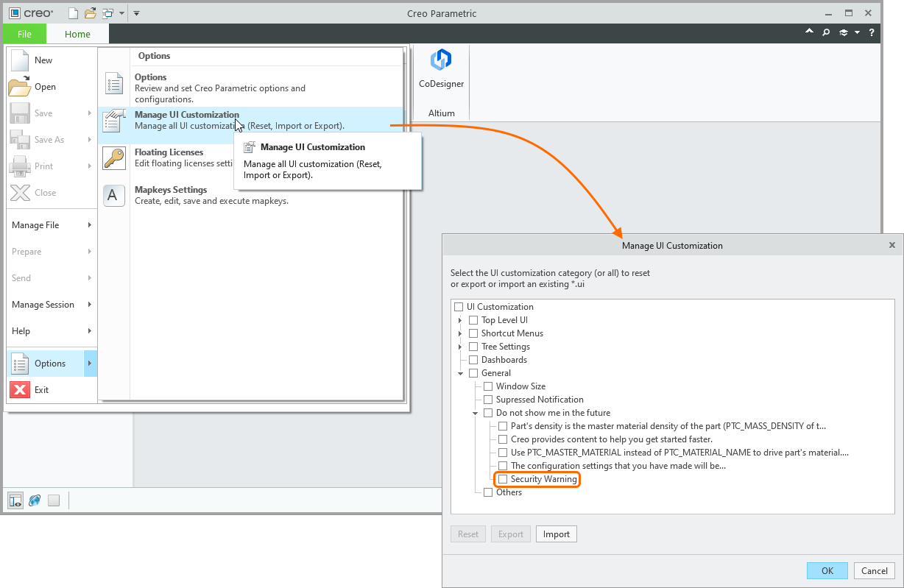The height and width of the screenshot is (588, 904).
Task: Switch to the Home ribbon tab
Action: [x=77, y=34]
